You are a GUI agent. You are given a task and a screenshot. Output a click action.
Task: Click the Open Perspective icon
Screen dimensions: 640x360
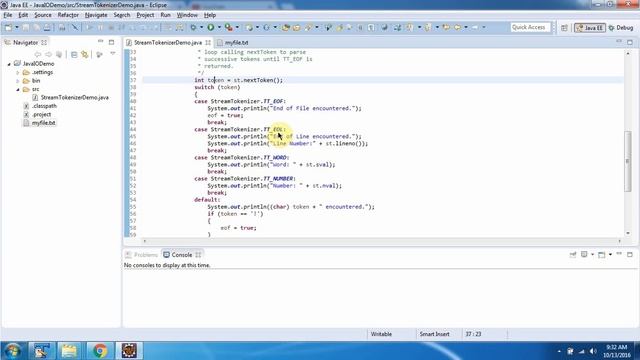pyautogui.click(x=564, y=27)
